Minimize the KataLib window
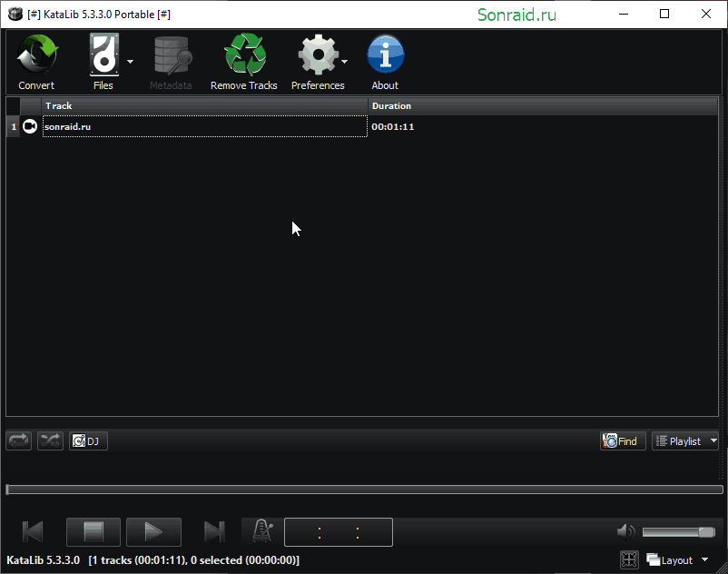Viewport: 728px width, 574px height. point(624,14)
